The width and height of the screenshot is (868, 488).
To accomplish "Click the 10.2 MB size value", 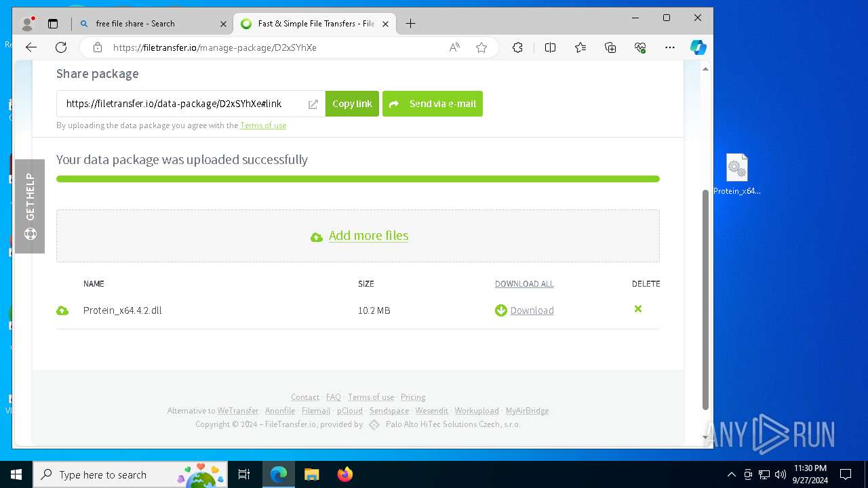I will pos(374,310).
